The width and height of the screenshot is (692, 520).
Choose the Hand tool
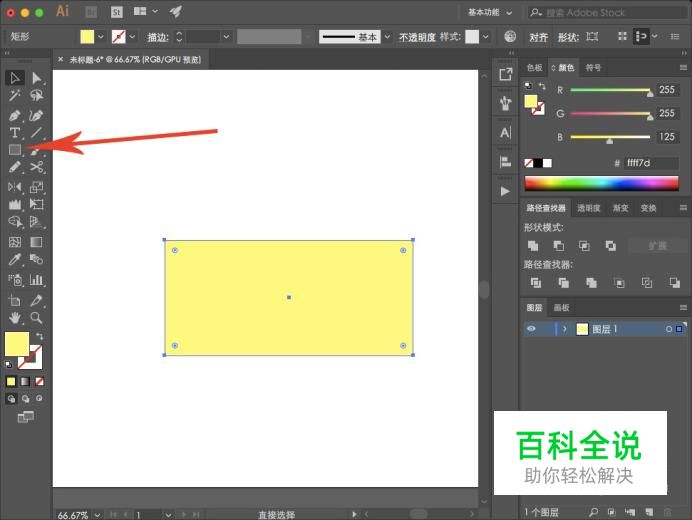point(15,317)
